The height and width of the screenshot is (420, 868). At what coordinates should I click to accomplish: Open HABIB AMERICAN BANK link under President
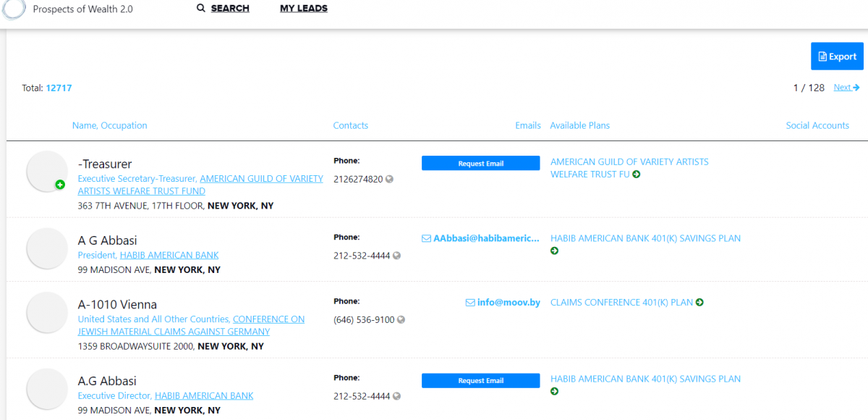(x=169, y=256)
